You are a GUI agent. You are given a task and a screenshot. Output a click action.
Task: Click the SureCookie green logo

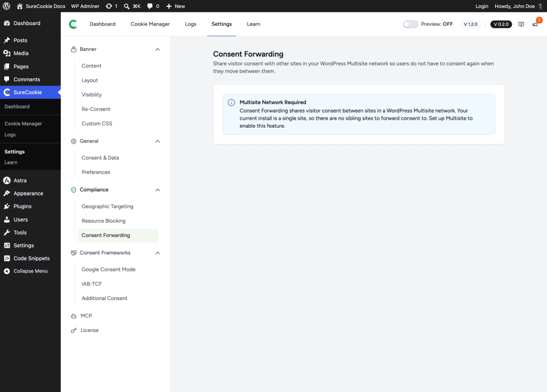[73, 24]
